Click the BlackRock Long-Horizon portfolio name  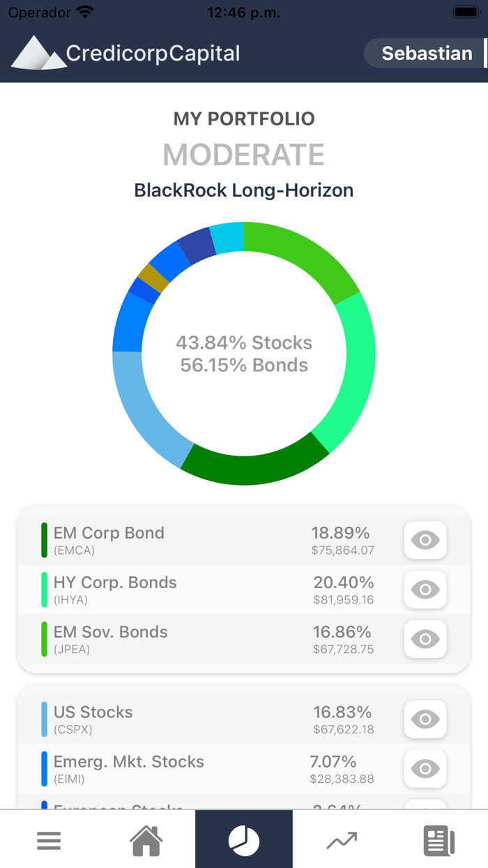pos(244,190)
